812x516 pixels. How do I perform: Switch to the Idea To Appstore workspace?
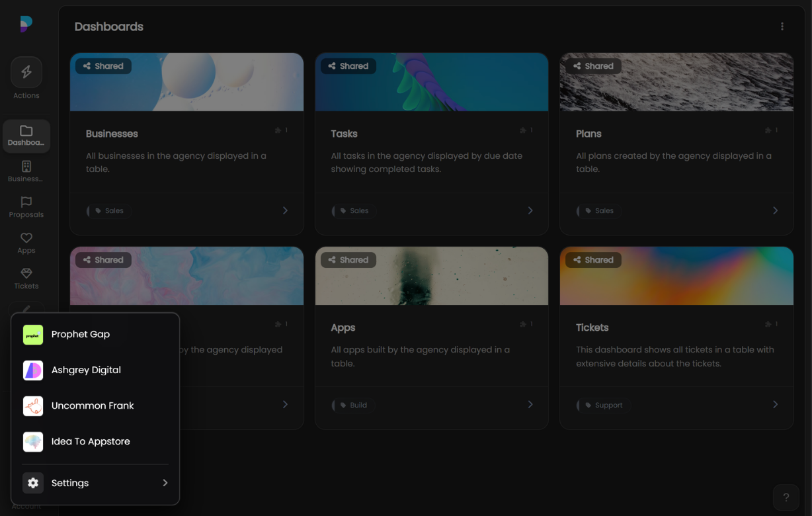click(89, 441)
